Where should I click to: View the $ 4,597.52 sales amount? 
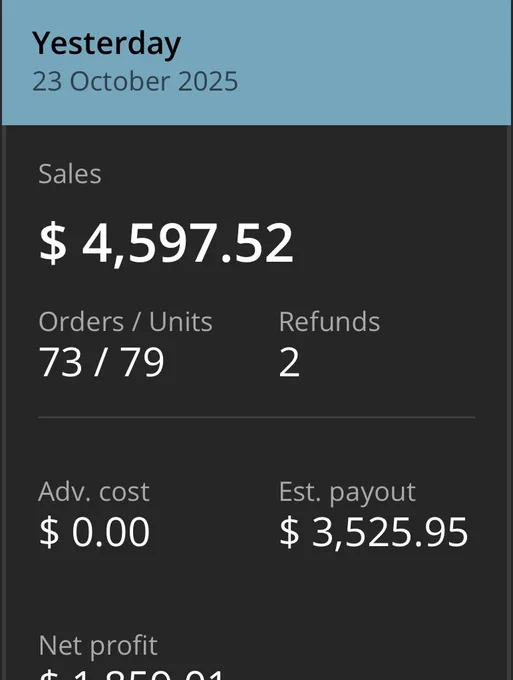(166, 242)
